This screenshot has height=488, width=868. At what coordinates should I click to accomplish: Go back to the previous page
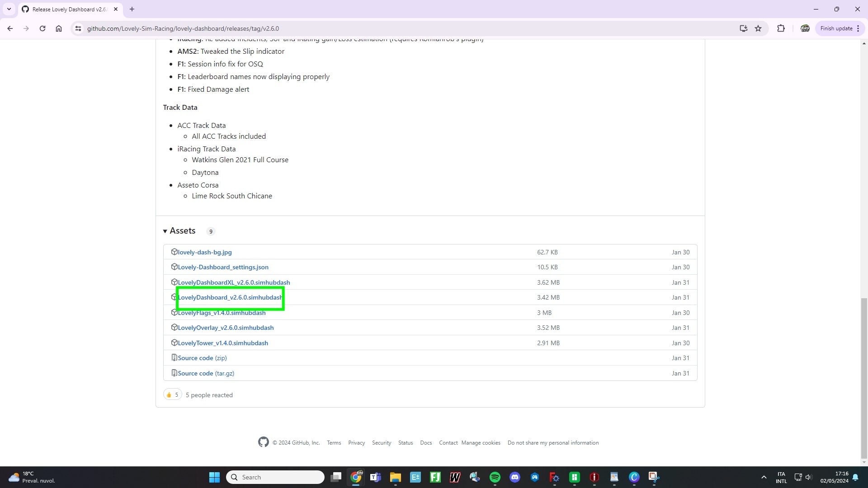tap(10, 28)
